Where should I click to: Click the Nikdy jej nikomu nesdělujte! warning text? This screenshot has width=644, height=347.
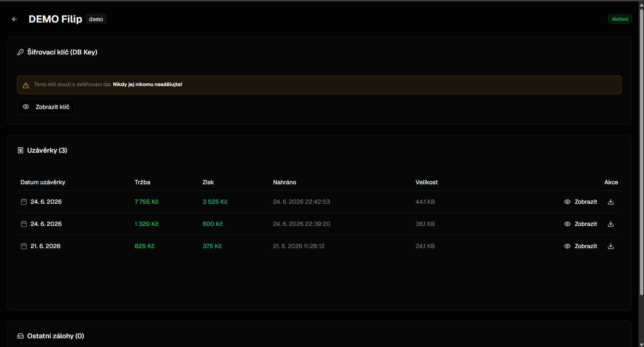(147, 84)
